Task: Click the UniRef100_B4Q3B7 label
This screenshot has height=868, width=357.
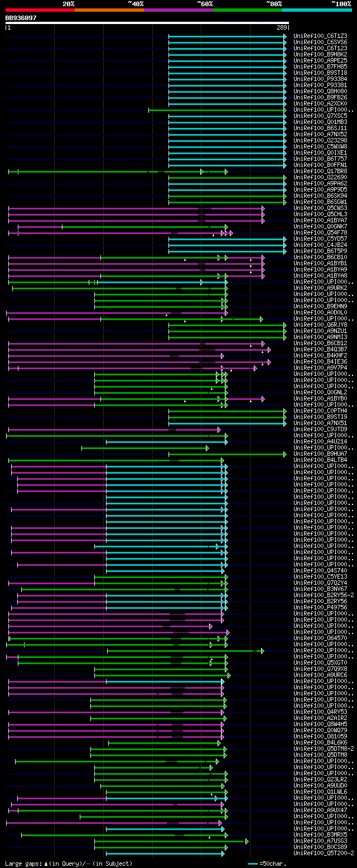Action: (x=320, y=349)
